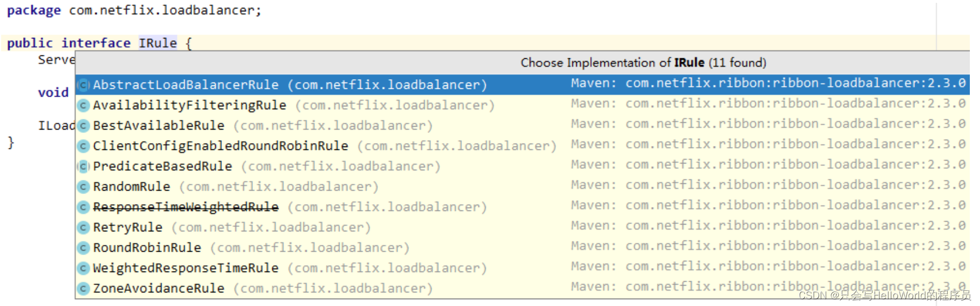Click the class icon beside RoundRobinRule
Screen dimensions: 980x306
click(x=84, y=248)
